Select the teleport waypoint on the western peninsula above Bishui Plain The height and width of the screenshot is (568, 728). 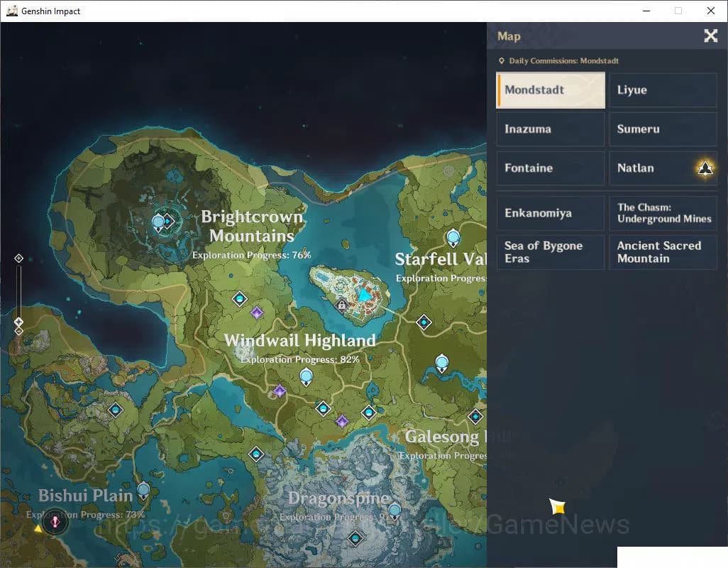(115, 410)
